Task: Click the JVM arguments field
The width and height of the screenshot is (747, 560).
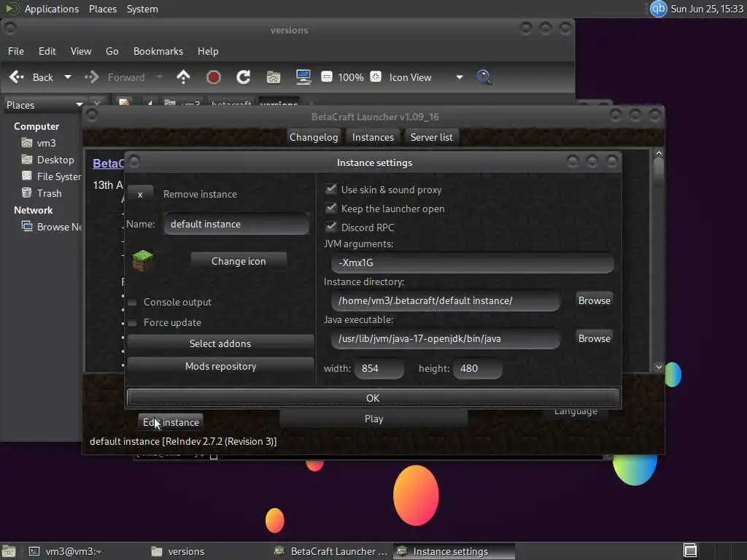Action: [472, 262]
